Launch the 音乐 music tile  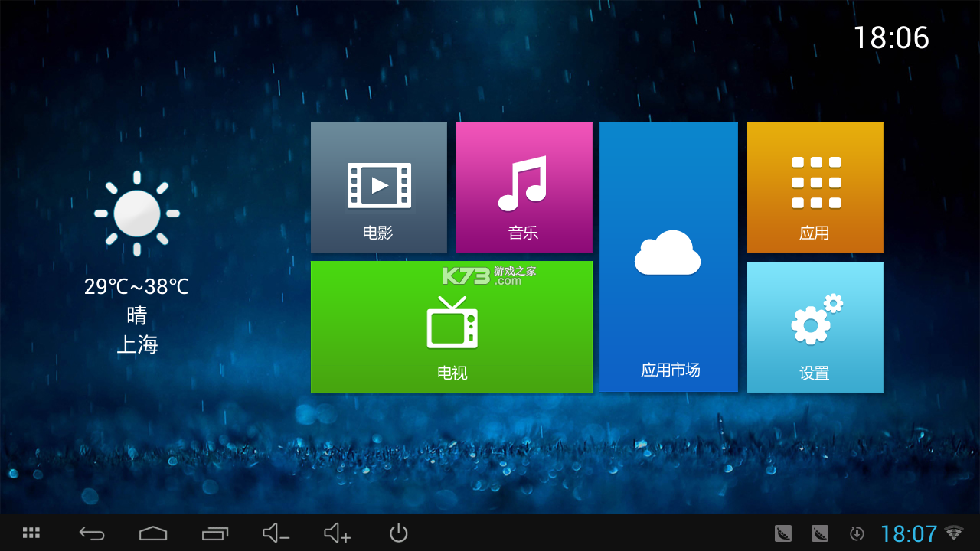click(524, 187)
